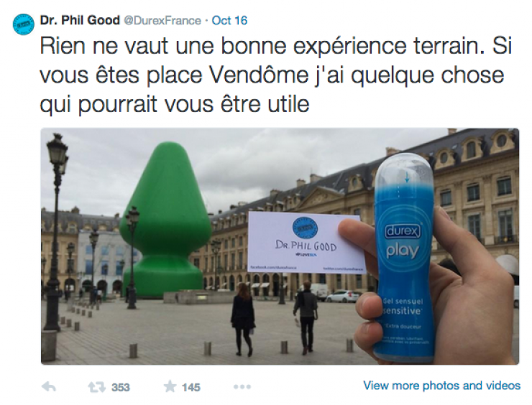Visit the @DurexFrance handle link
532x405 pixels.
pos(162,21)
